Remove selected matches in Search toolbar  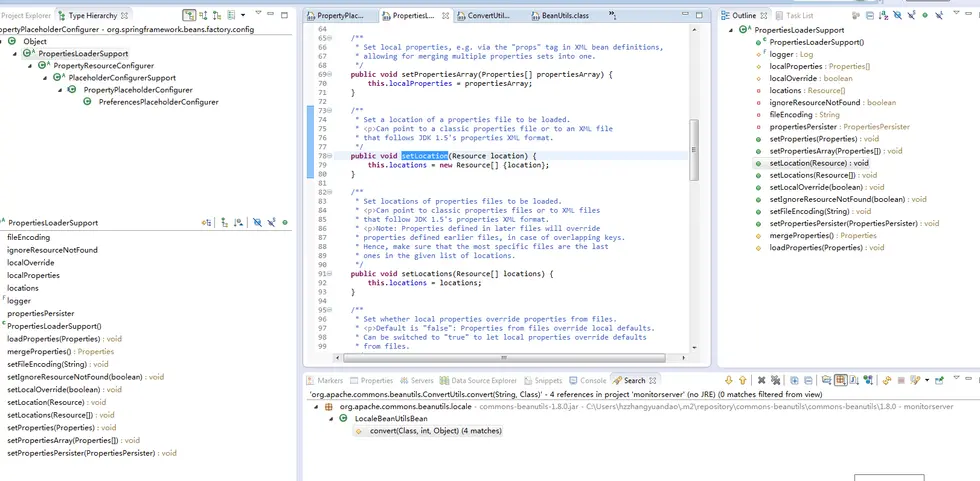point(761,381)
